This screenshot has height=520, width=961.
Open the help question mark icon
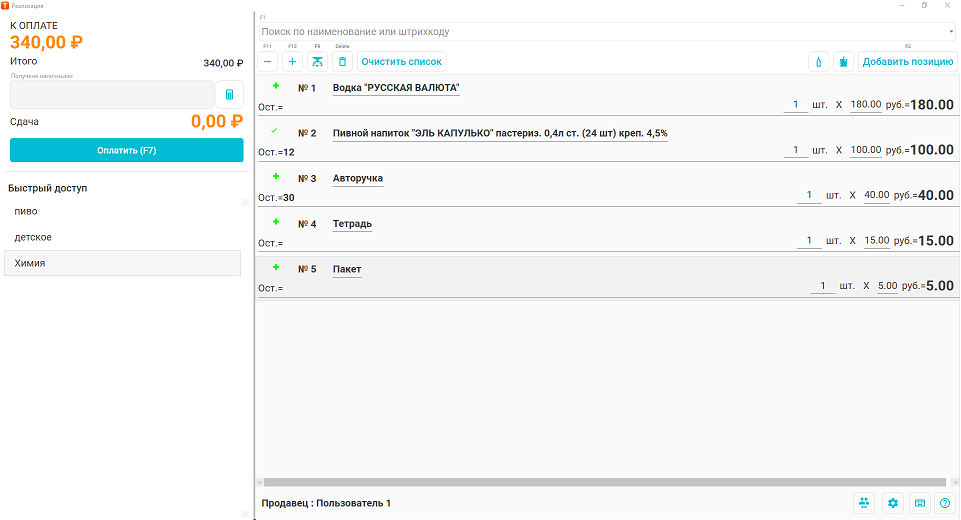click(945, 503)
